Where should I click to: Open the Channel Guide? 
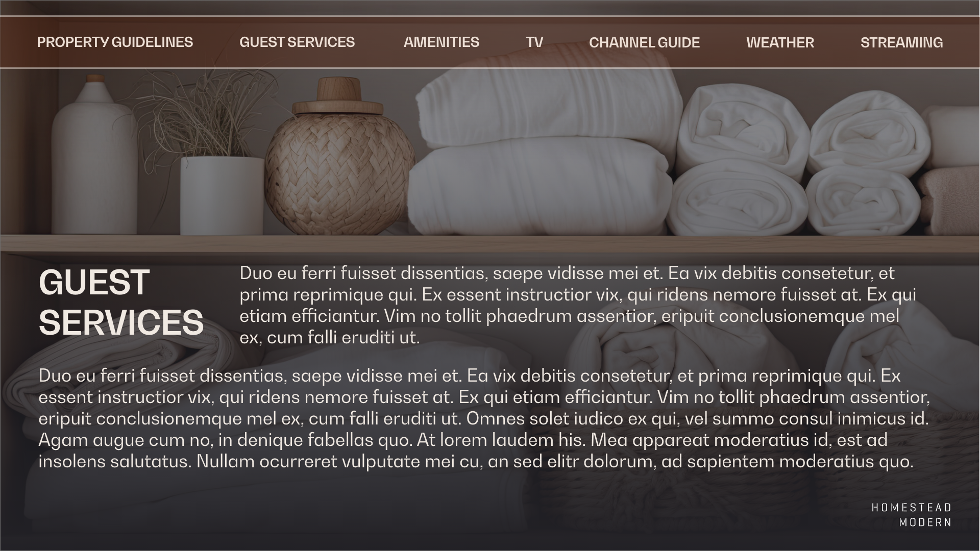pos(644,42)
